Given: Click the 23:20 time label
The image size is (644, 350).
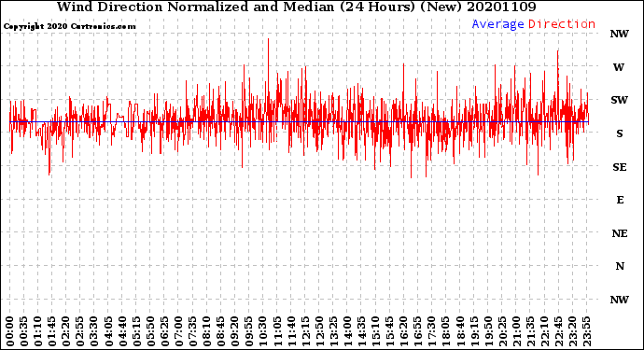Looking at the screenshot, I should [x=572, y=331].
